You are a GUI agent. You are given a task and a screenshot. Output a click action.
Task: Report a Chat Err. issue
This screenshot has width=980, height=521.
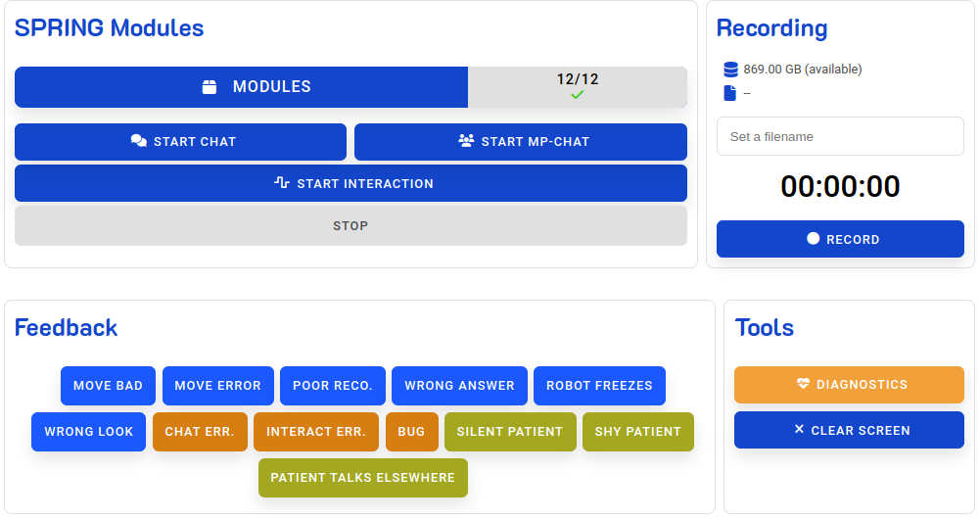pyautogui.click(x=199, y=432)
